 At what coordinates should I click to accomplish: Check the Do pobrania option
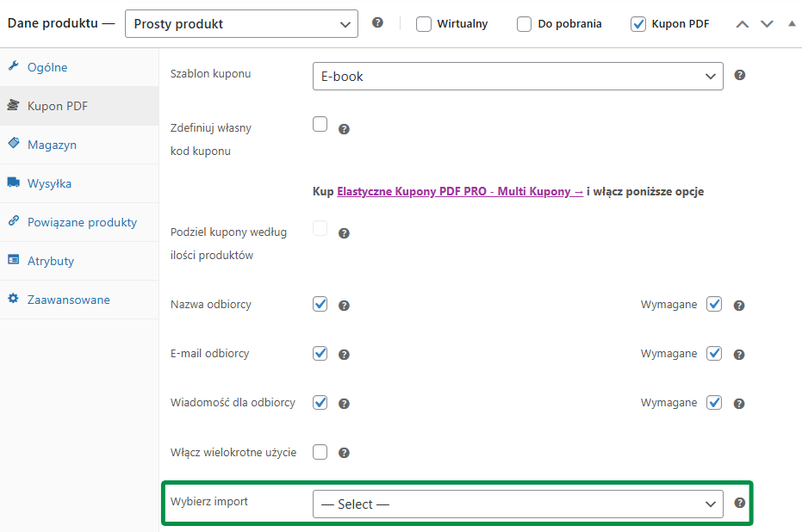[524, 24]
